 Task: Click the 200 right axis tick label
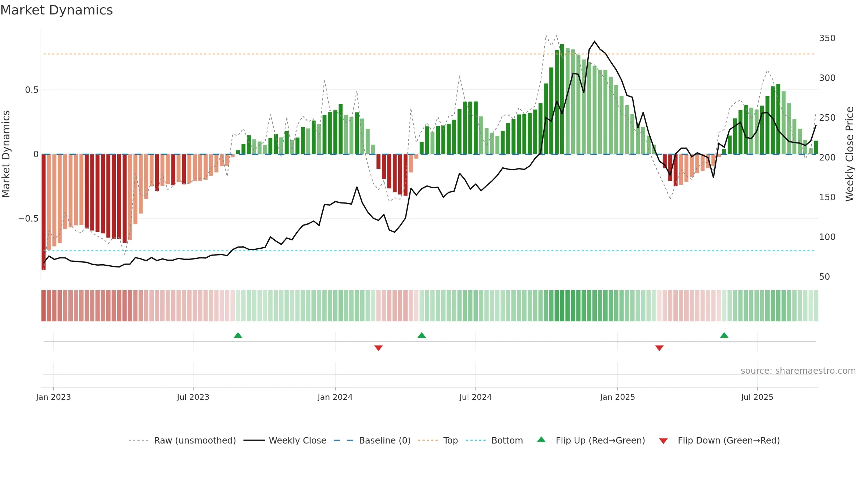click(x=827, y=158)
